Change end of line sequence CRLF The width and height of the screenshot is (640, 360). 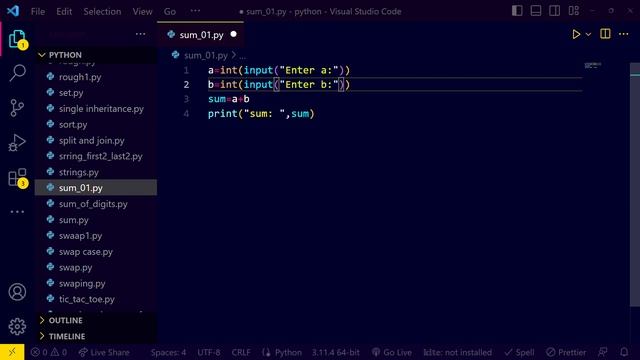(x=241, y=352)
